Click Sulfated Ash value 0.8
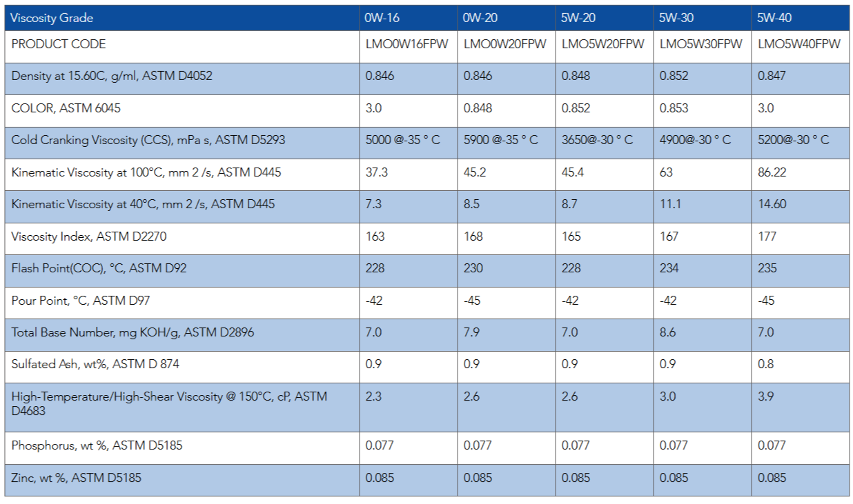Viewport: 853px width, 504px height. (x=765, y=364)
